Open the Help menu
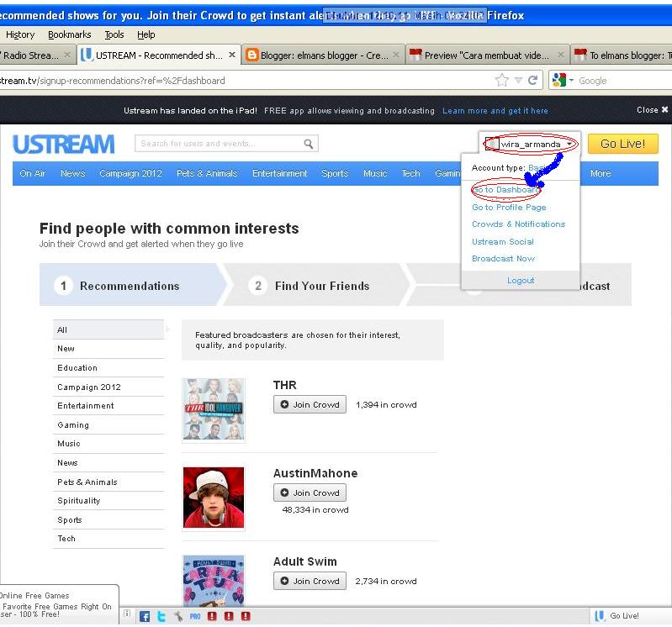Image resolution: width=672 pixels, height=627 pixels. tap(146, 34)
